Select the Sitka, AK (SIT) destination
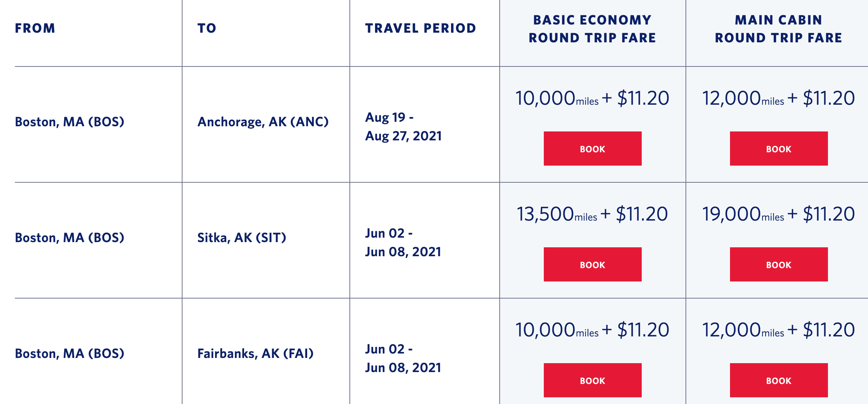The width and height of the screenshot is (868, 404). point(242,238)
